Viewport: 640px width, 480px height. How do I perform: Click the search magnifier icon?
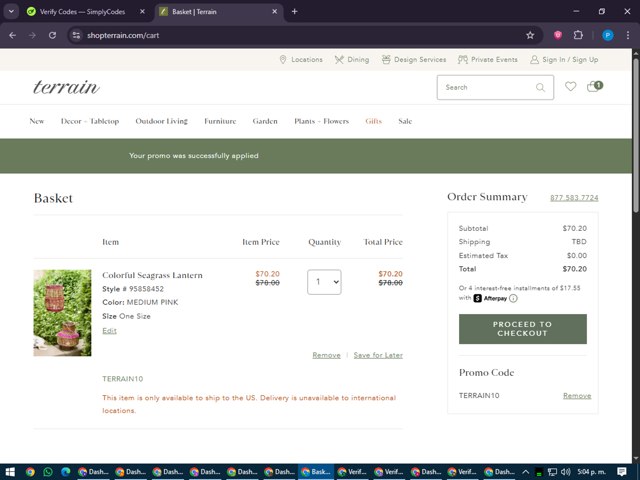pos(540,87)
